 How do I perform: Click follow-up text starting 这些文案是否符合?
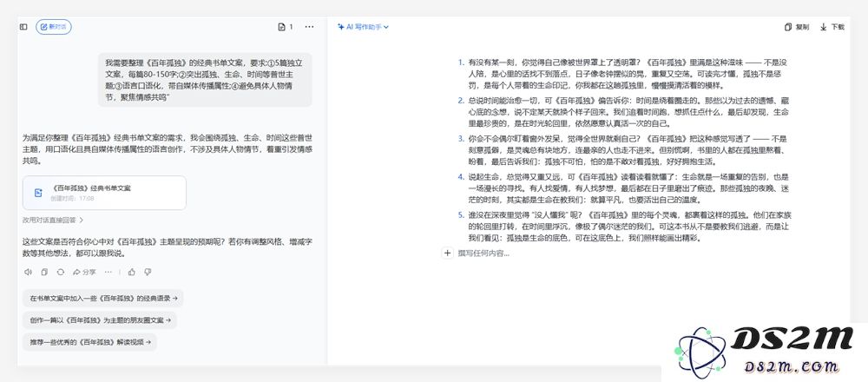click(168, 248)
